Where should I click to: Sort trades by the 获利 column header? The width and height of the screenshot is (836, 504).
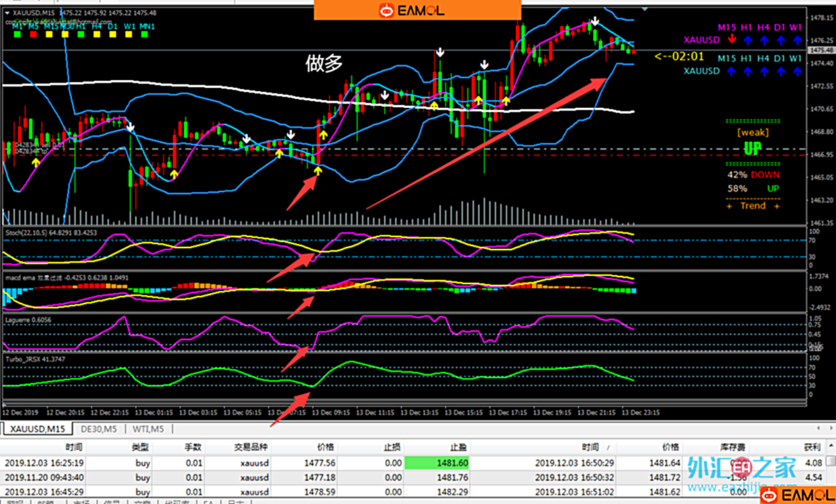812,447
